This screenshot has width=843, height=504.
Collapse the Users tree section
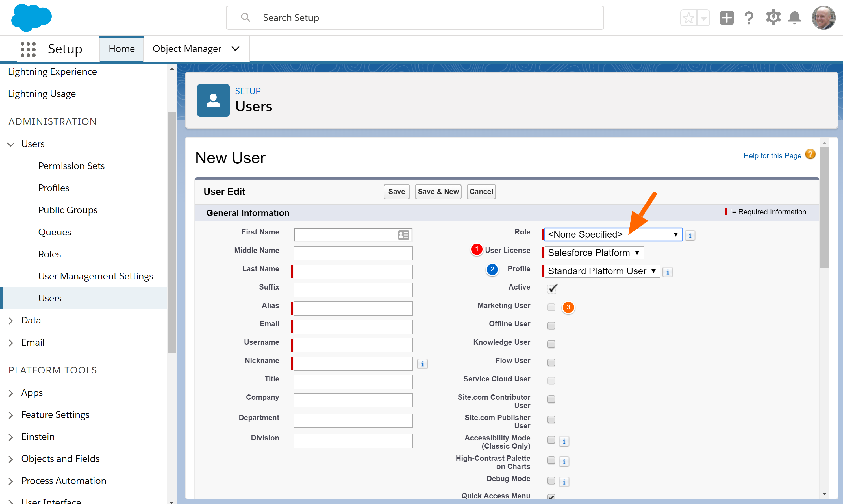click(11, 144)
